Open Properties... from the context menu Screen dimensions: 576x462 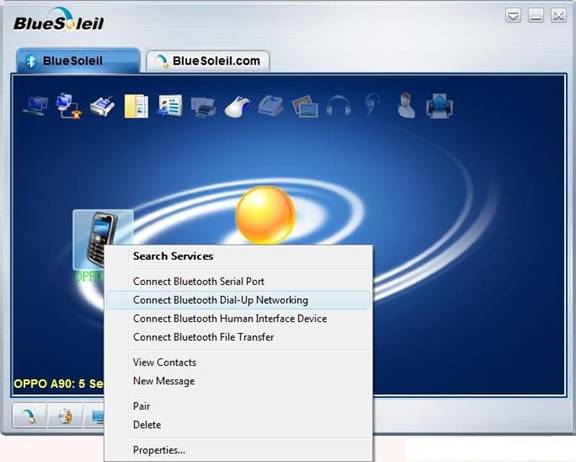click(x=159, y=450)
